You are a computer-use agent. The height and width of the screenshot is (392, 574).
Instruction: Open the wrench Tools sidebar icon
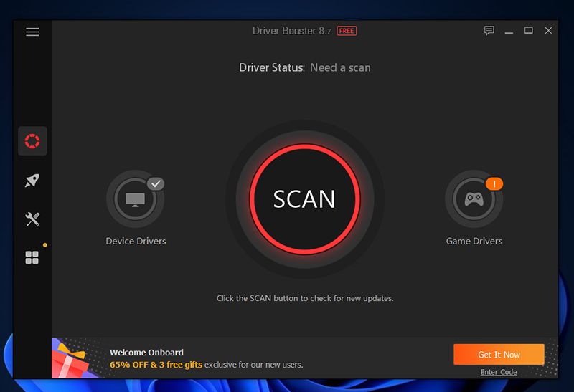(32, 219)
